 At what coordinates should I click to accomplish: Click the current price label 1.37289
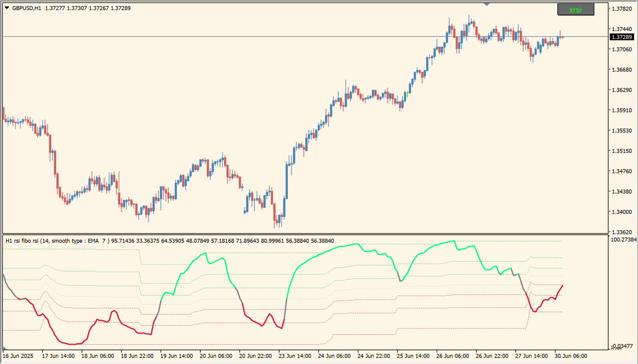(622, 37)
